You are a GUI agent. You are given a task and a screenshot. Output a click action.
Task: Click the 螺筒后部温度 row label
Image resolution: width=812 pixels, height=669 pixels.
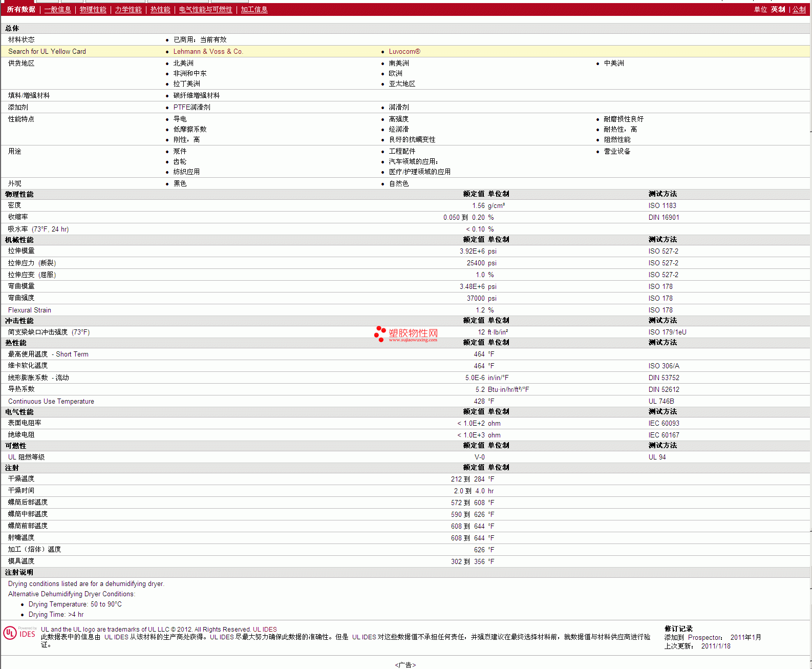pos(28,502)
